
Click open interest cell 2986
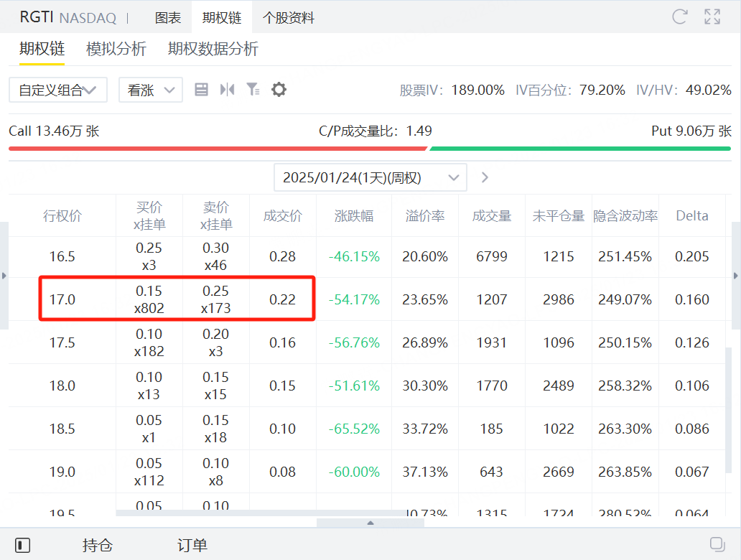pyautogui.click(x=558, y=299)
